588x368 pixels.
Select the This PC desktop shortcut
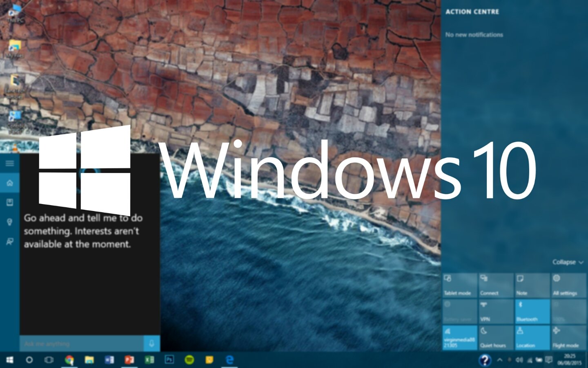[x=16, y=13]
